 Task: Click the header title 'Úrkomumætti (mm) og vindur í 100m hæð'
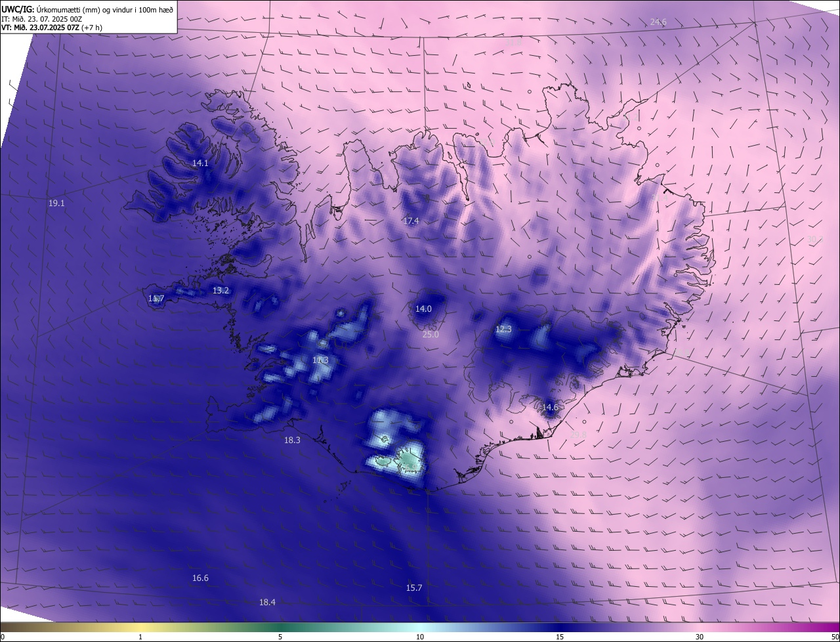pyautogui.click(x=104, y=10)
